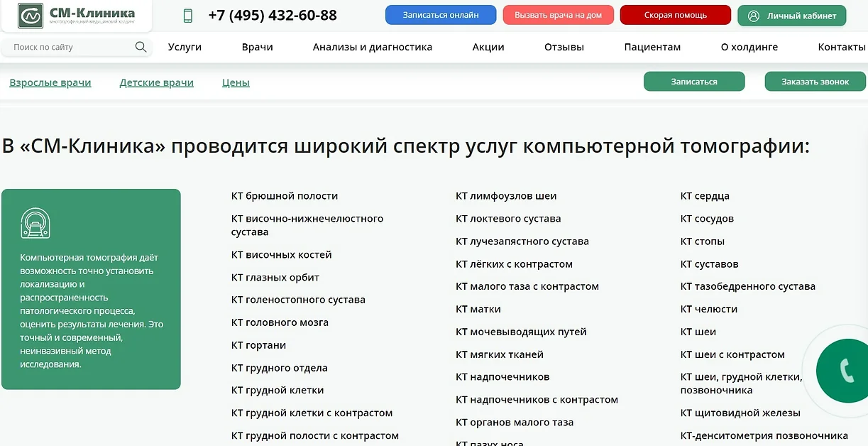This screenshot has height=446, width=868.
Task: Open КТ локтевого сустава
Action: pyautogui.click(x=508, y=219)
